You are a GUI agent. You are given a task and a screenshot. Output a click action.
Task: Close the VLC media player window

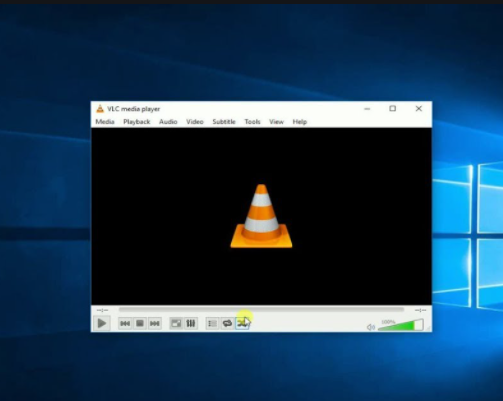click(419, 109)
